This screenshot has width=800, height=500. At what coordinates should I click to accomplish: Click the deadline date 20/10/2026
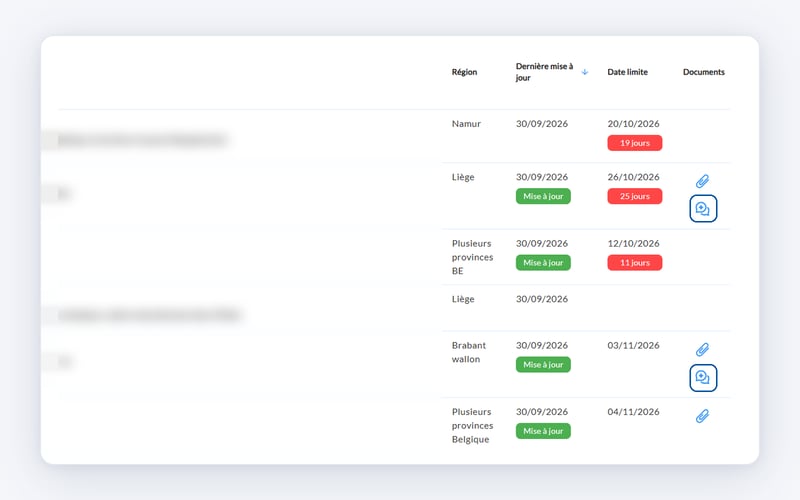point(633,123)
